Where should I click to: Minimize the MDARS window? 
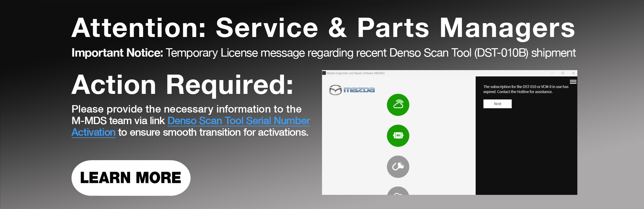pos(552,73)
